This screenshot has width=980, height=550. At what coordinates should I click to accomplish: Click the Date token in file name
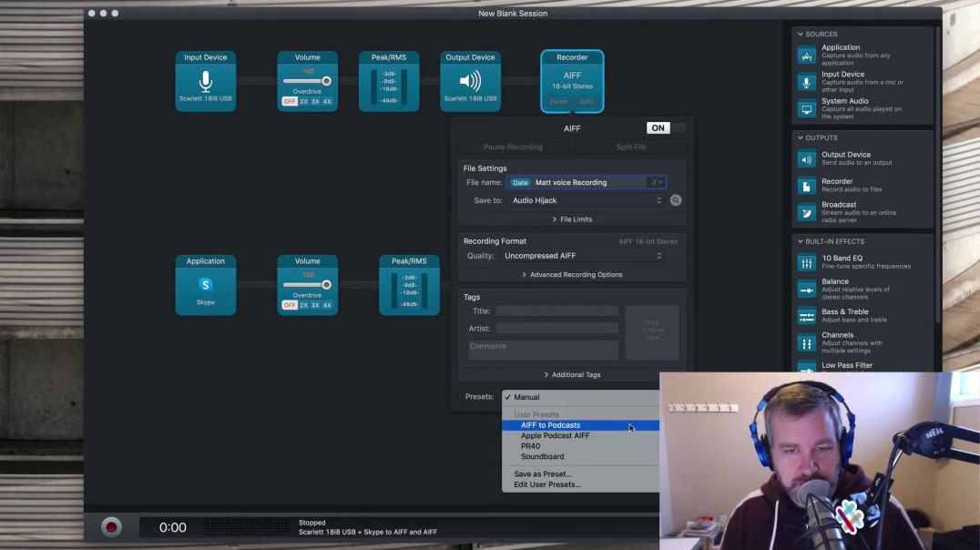coord(520,182)
